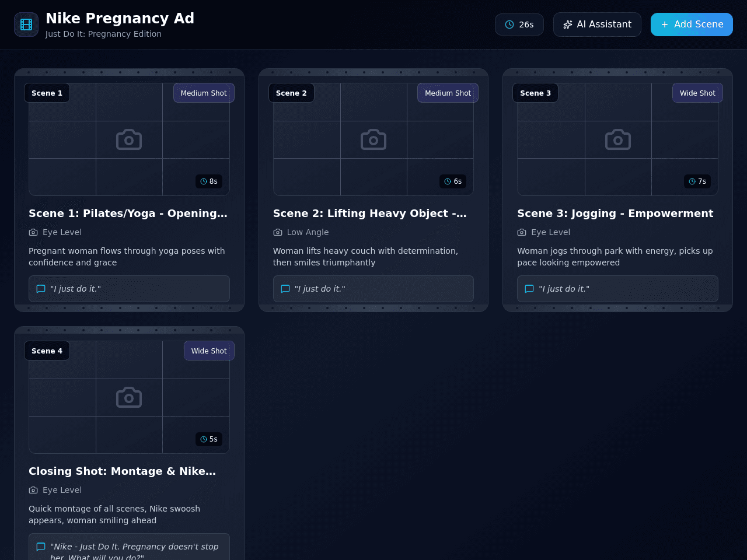The height and width of the screenshot is (560, 747).
Task: Open the AI Assistant
Action: pyautogui.click(x=597, y=24)
